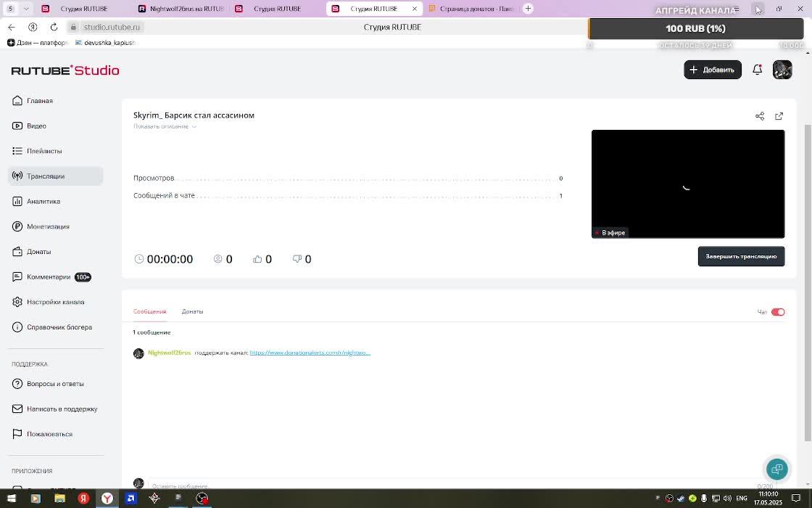The height and width of the screenshot is (508, 812).
Task: Type in the 'Оставить сообщение' chat field
Action: pos(435,486)
